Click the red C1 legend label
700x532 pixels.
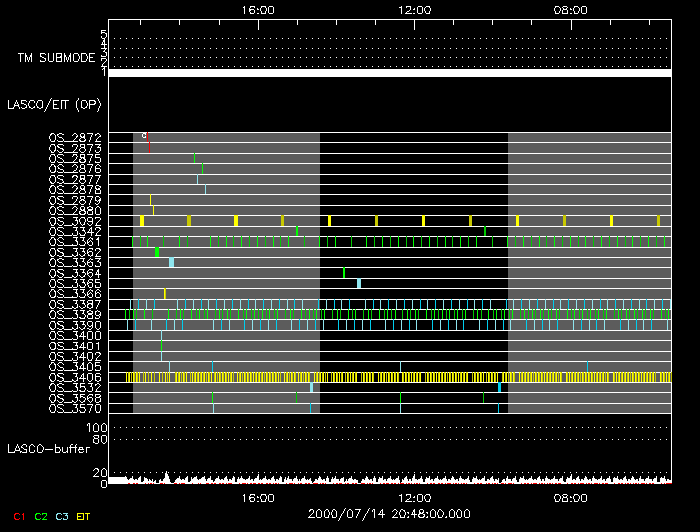(x=18, y=515)
